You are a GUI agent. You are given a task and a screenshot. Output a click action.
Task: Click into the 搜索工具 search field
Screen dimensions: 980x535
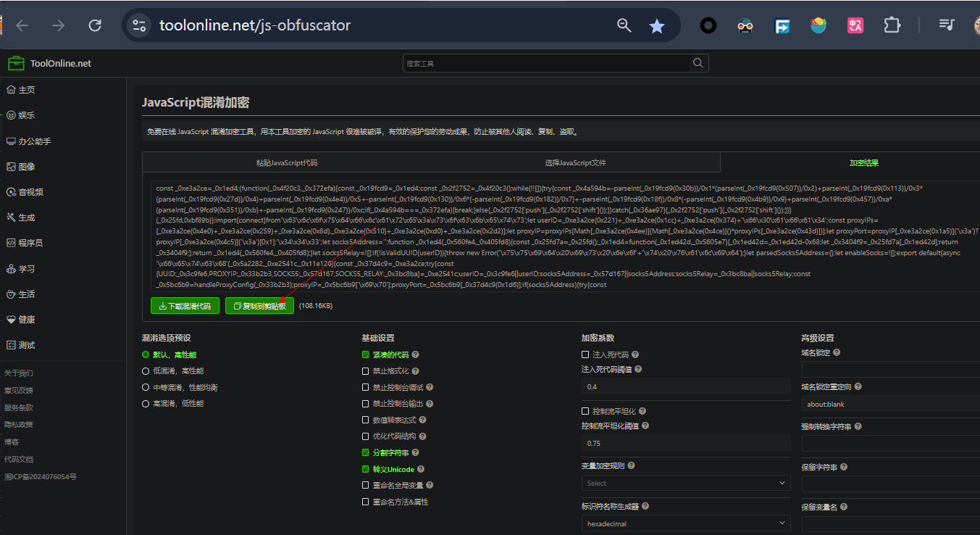[x=547, y=63]
